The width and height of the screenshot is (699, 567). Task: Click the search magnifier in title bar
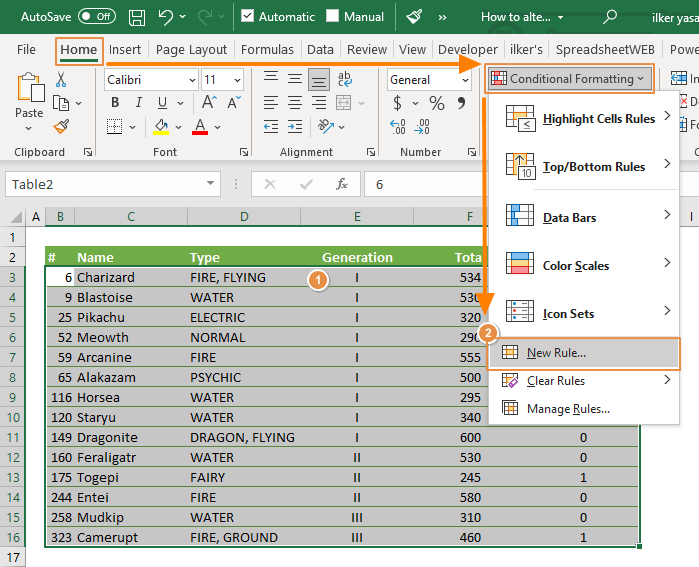coord(609,17)
